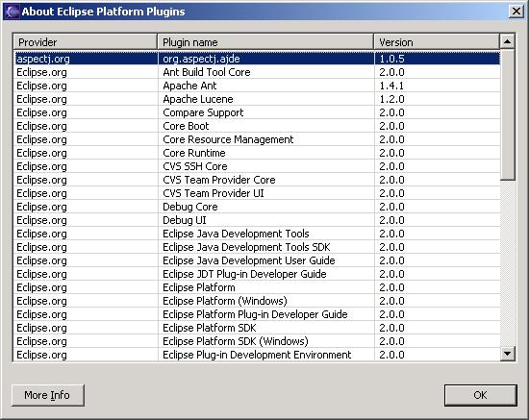Select the Apache Lucene plugin row
Screen dimensions: 529x420
tap(257, 99)
